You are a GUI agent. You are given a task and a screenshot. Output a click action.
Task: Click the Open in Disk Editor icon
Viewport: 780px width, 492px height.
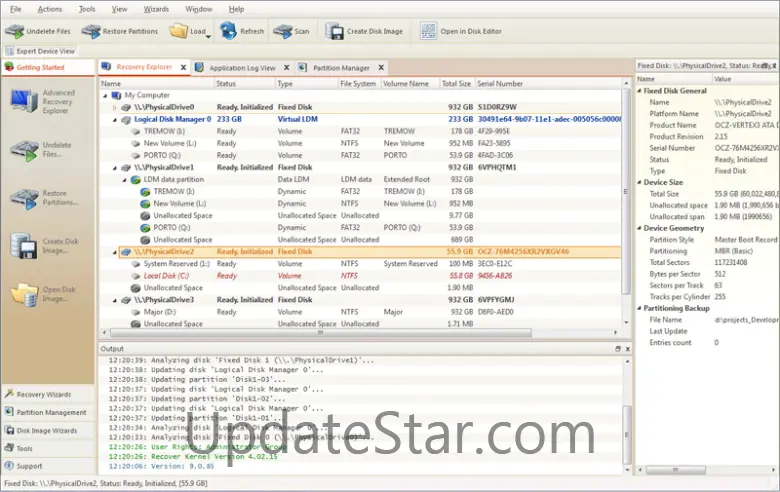[428, 31]
